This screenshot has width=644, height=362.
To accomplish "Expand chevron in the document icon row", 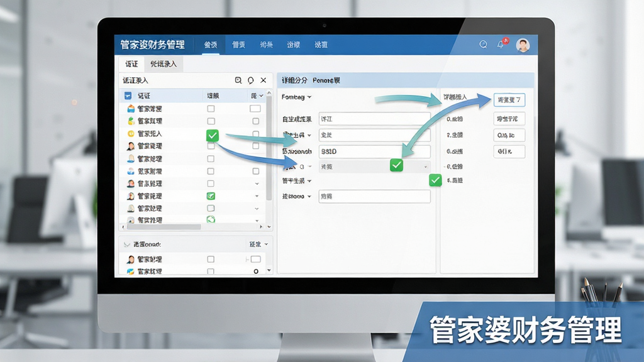I will (x=257, y=221).
